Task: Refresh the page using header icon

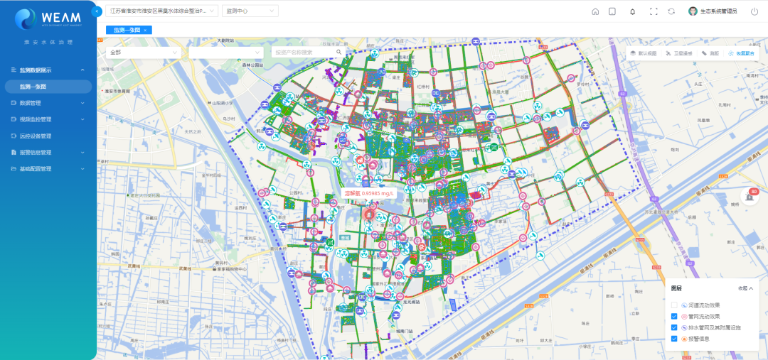Action: point(672,12)
